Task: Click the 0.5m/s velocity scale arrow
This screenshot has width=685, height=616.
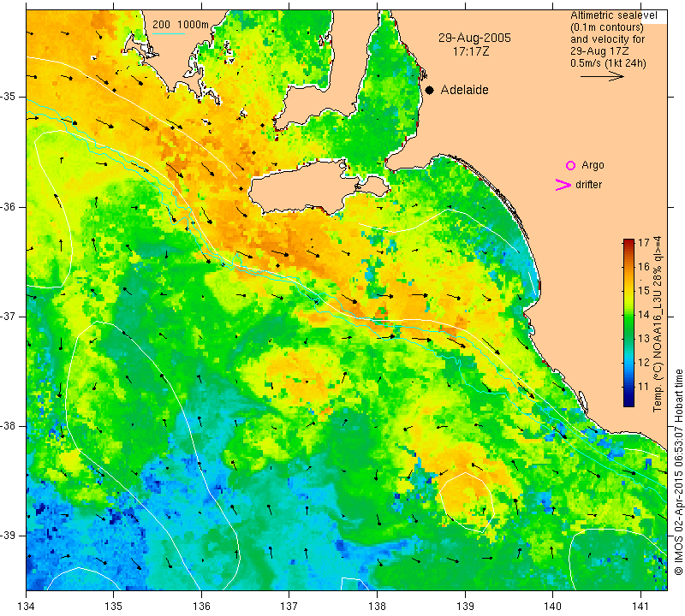Action: click(x=603, y=76)
